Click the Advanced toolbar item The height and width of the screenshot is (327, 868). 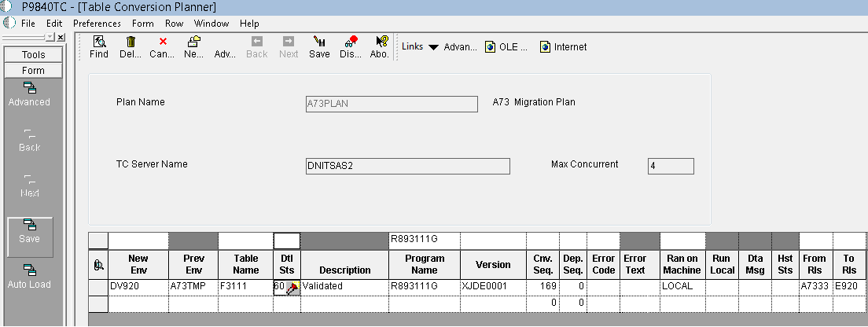(x=225, y=53)
